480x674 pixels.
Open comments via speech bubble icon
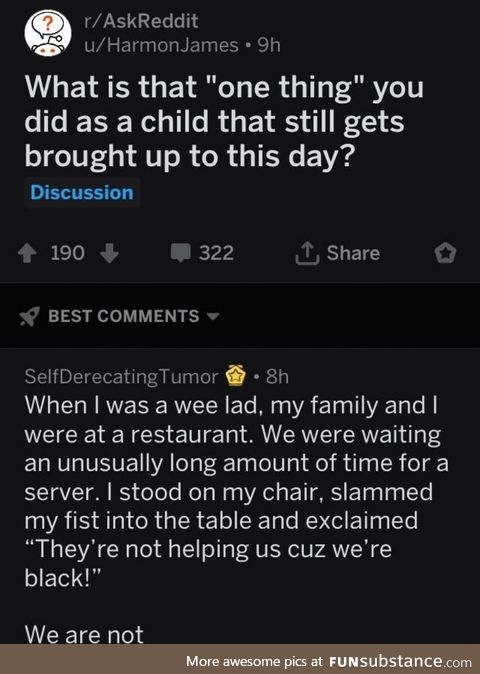tap(180, 253)
